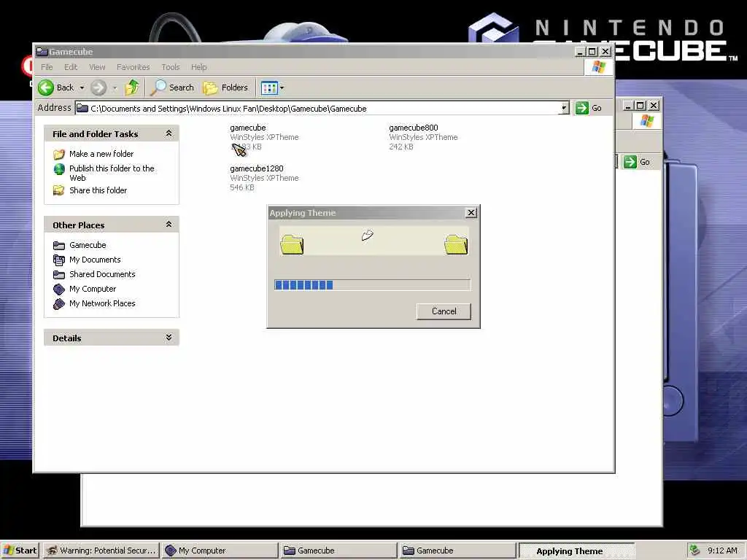Close the Applying Theme dialog with X
747x560 pixels.
click(x=471, y=213)
